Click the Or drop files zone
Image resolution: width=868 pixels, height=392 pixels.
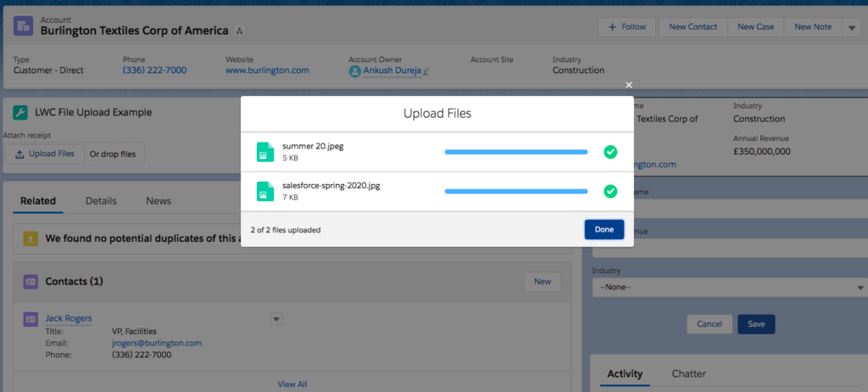click(x=113, y=154)
